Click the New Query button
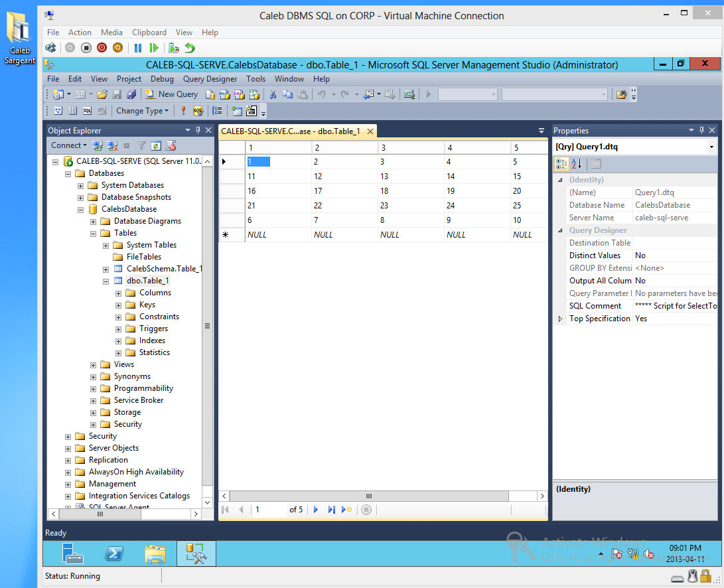The image size is (724, 588). pos(171,94)
